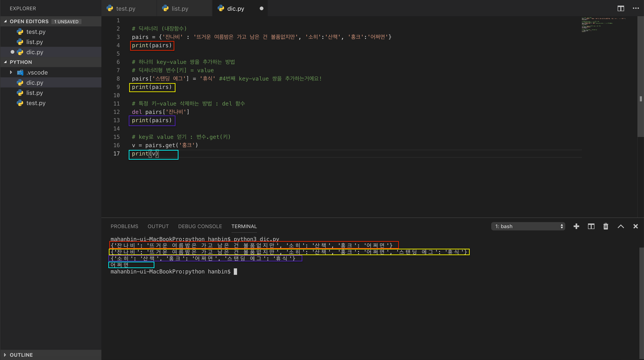Open the PROBLEMS panel tab
The image size is (644, 360).
[x=124, y=226]
